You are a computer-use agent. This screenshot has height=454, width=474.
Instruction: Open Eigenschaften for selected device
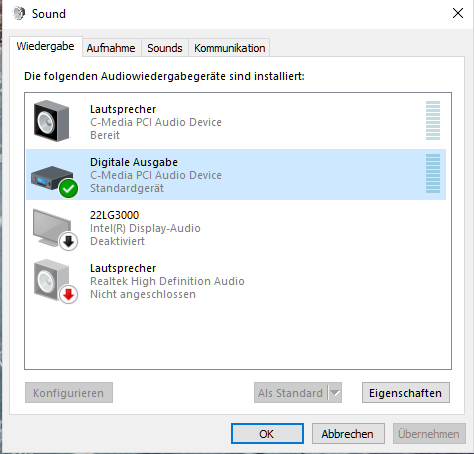pos(406,393)
